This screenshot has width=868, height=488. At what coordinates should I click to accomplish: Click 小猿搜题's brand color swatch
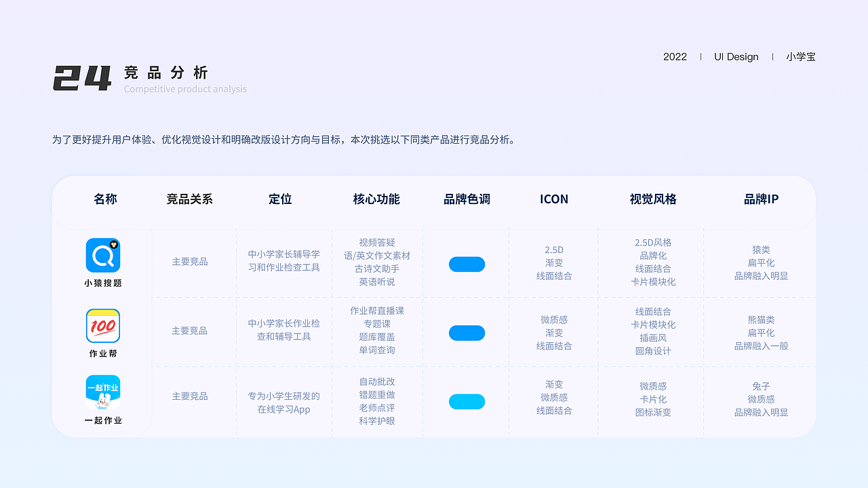tap(466, 264)
